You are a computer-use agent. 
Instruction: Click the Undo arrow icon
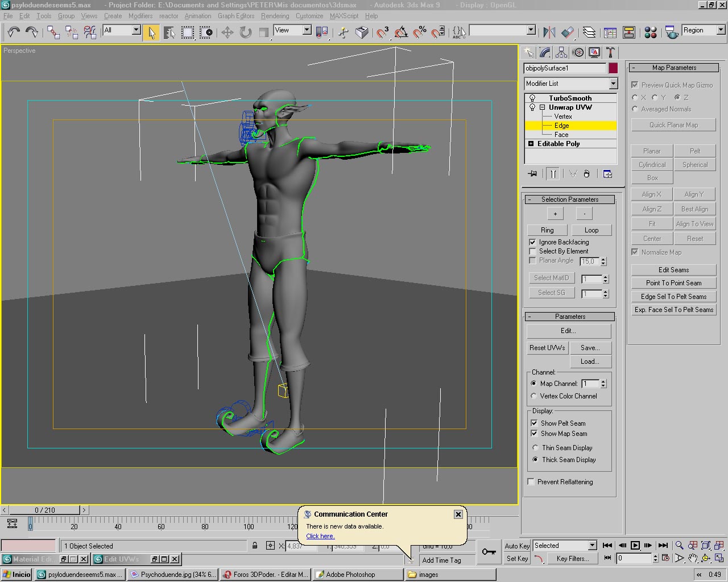14,32
